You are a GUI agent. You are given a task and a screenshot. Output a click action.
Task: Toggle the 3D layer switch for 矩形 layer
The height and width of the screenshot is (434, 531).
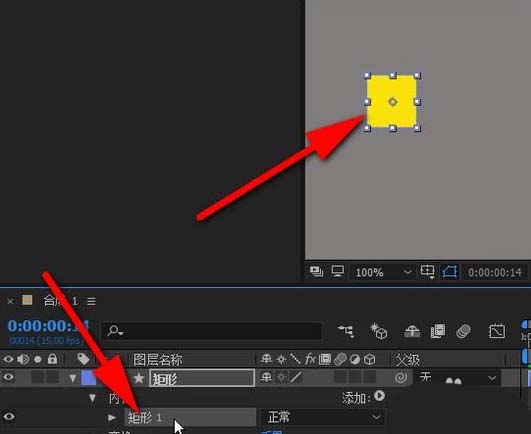pos(369,377)
